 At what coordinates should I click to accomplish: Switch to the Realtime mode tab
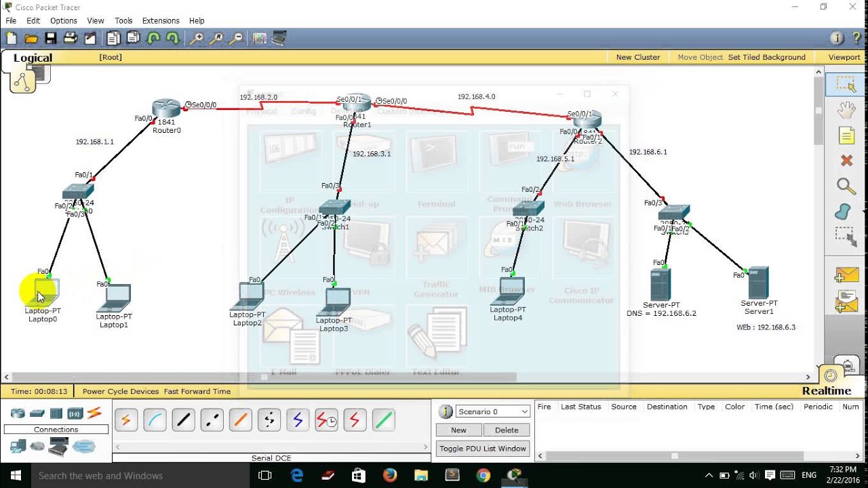click(827, 391)
